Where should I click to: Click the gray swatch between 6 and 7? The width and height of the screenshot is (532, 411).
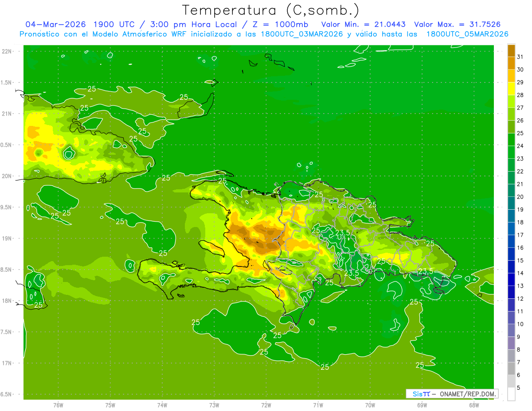pos(511,368)
